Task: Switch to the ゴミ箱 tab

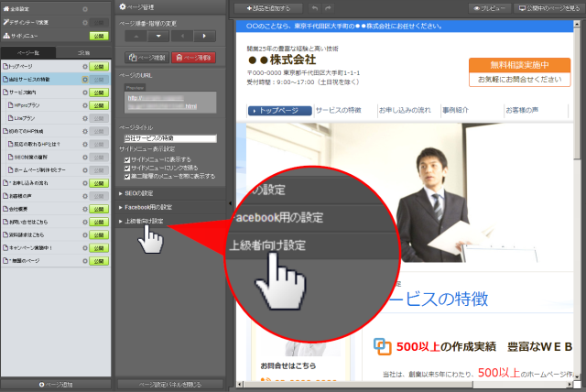Action: 84,55
